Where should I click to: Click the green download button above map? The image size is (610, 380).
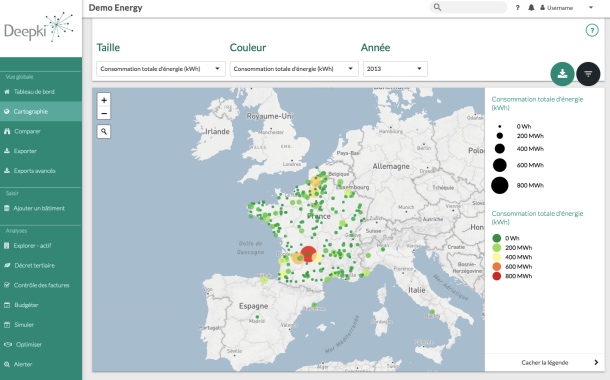(x=562, y=74)
